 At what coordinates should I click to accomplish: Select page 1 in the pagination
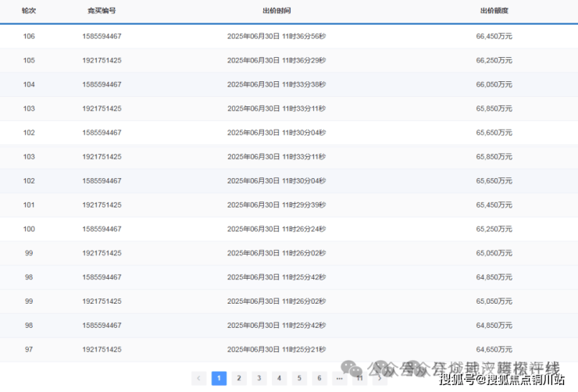(219, 378)
